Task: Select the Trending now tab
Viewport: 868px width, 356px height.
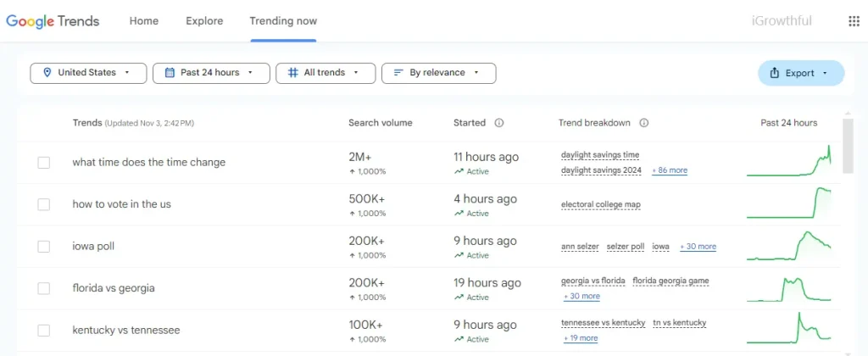Action: tap(283, 21)
